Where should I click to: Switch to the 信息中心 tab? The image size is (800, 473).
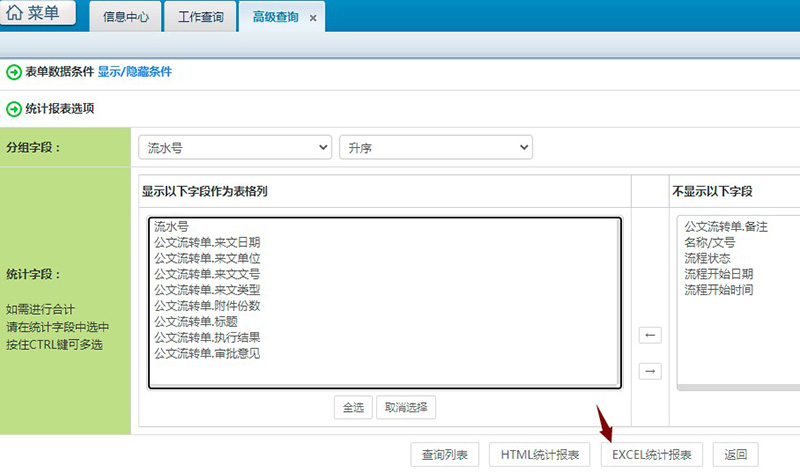click(x=126, y=17)
